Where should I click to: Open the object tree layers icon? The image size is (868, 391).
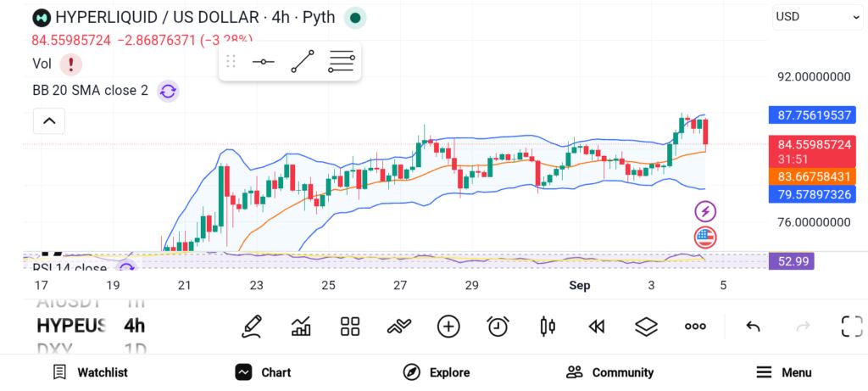coord(646,327)
